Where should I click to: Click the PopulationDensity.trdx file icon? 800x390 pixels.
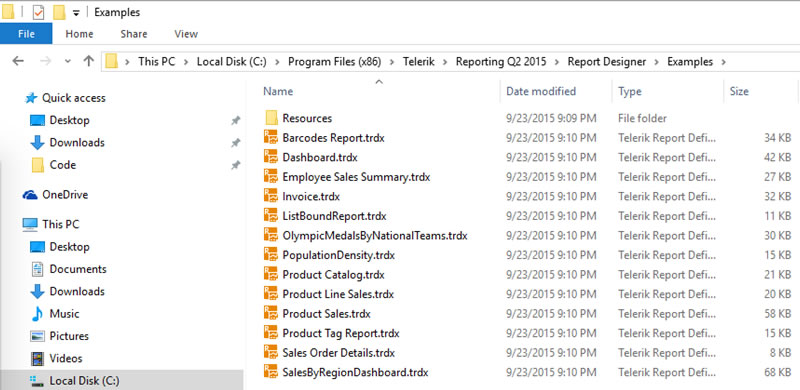270,255
